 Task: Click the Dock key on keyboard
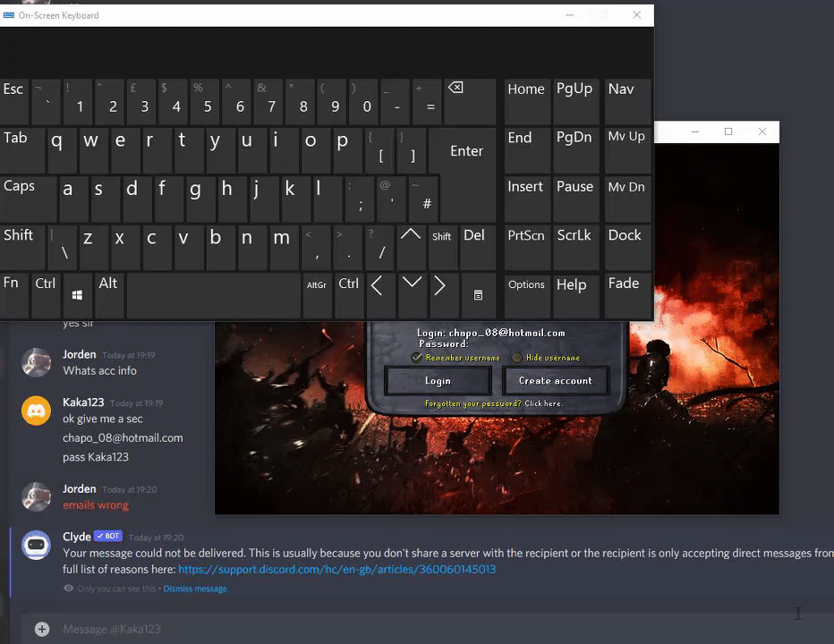pyautogui.click(x=628, y=247)
